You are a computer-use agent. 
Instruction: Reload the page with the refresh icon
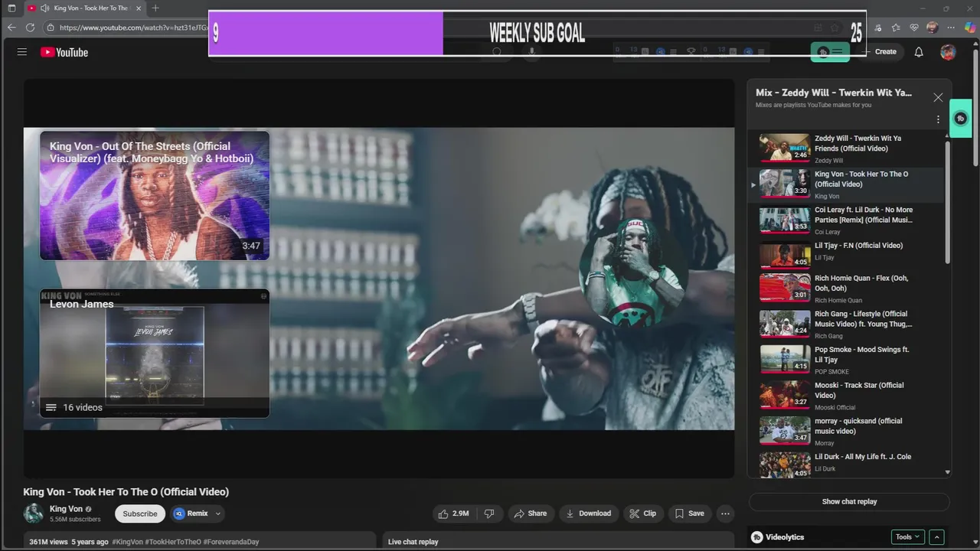[30, 28]
